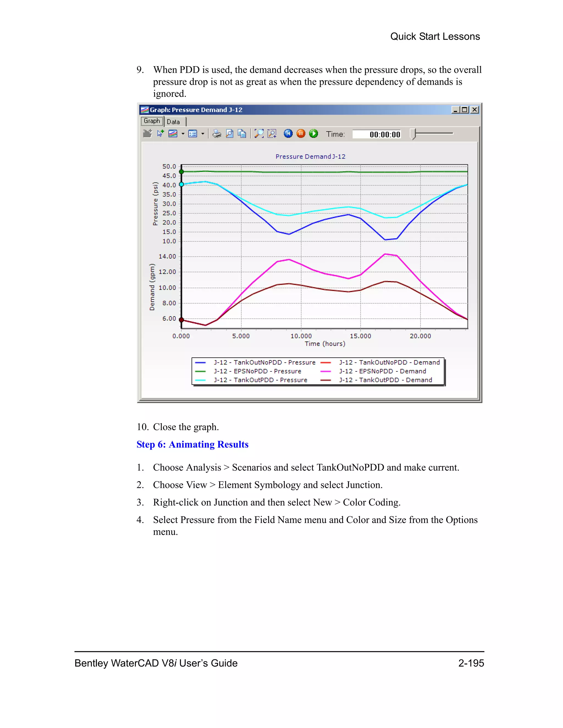Open print preview of the graph
The width and height of the screenshot is (563, 728).
[230, 134]
